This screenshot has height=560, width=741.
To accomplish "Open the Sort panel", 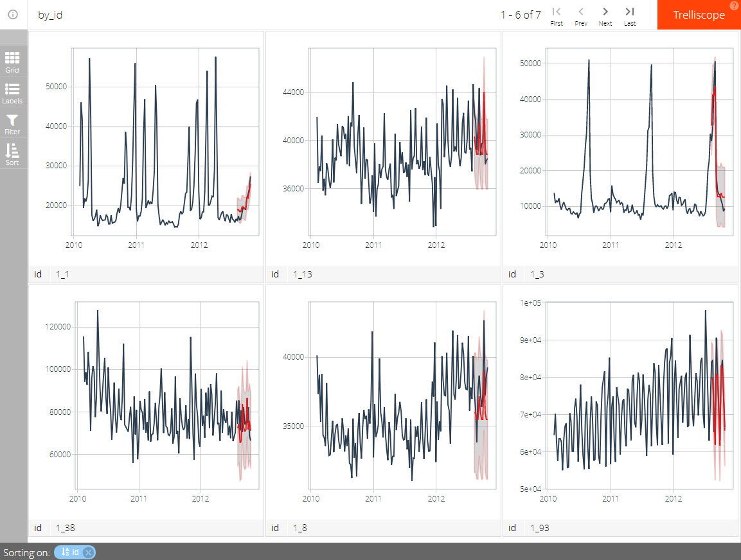I will tap(12, 154).
